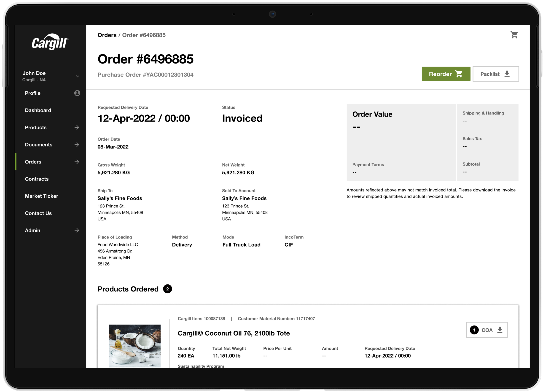Expand the Documents submenu arrow
The width and height of the screenshot is (543, 392).
click(77, 144)
